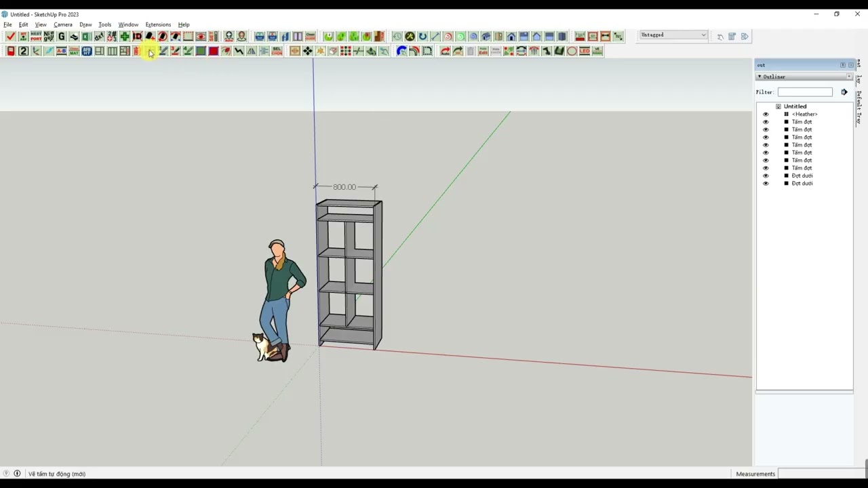Click the red Auto arrow icon
868x488 pixels.
pos(445,51)
